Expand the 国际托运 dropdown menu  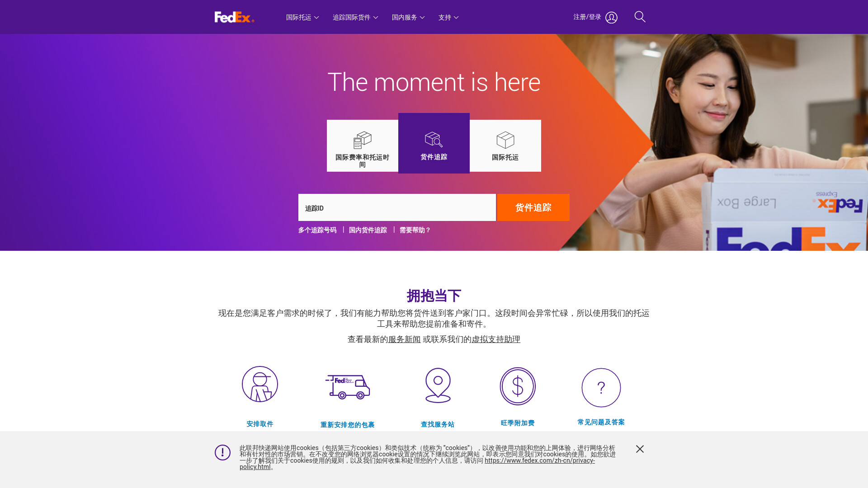coord(302,17)
